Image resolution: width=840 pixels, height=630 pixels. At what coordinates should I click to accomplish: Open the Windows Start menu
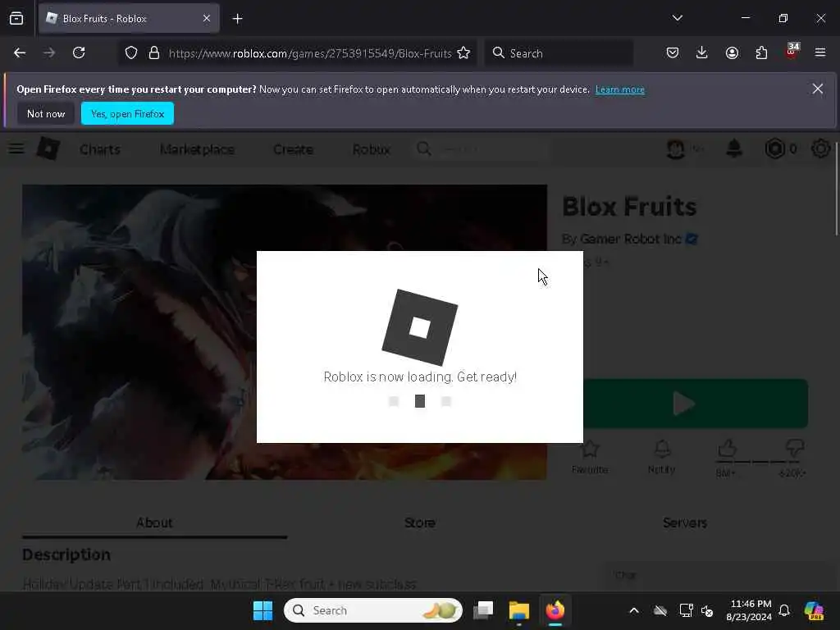[x=262, y=610]
